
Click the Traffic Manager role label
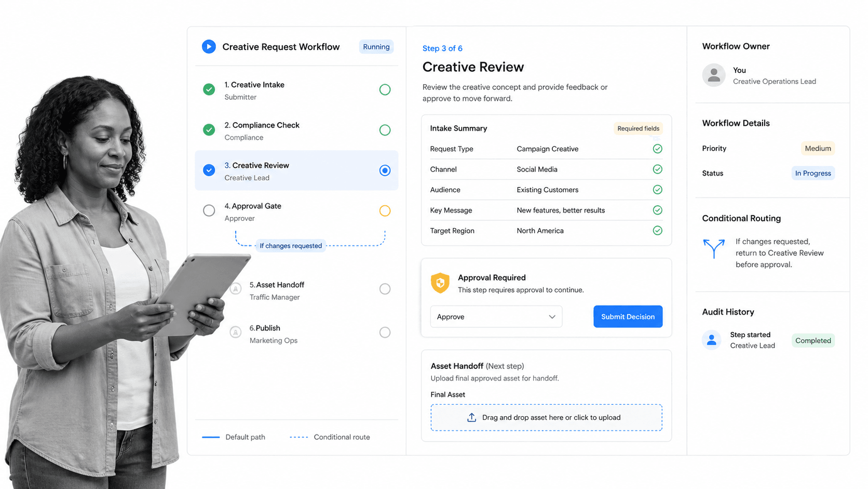pyautogui.click(x=275, y=297)
